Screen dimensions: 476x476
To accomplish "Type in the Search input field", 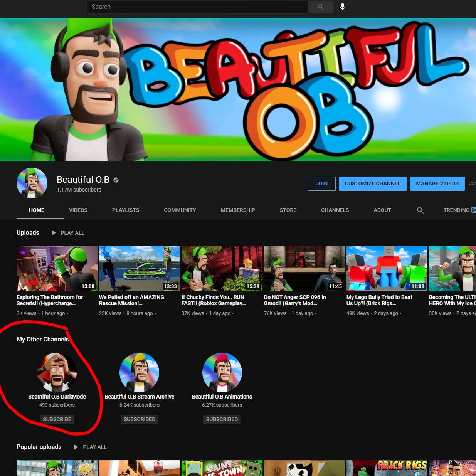I will [x=197, y=7].
